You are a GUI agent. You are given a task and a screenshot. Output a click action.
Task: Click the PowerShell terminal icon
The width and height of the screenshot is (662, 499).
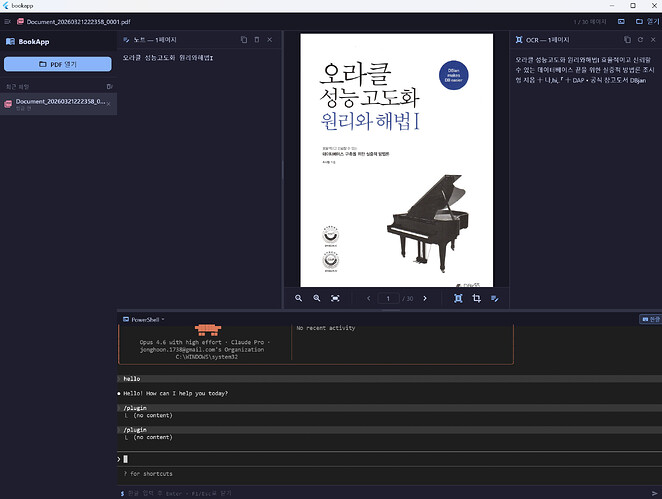coord(126,320)
